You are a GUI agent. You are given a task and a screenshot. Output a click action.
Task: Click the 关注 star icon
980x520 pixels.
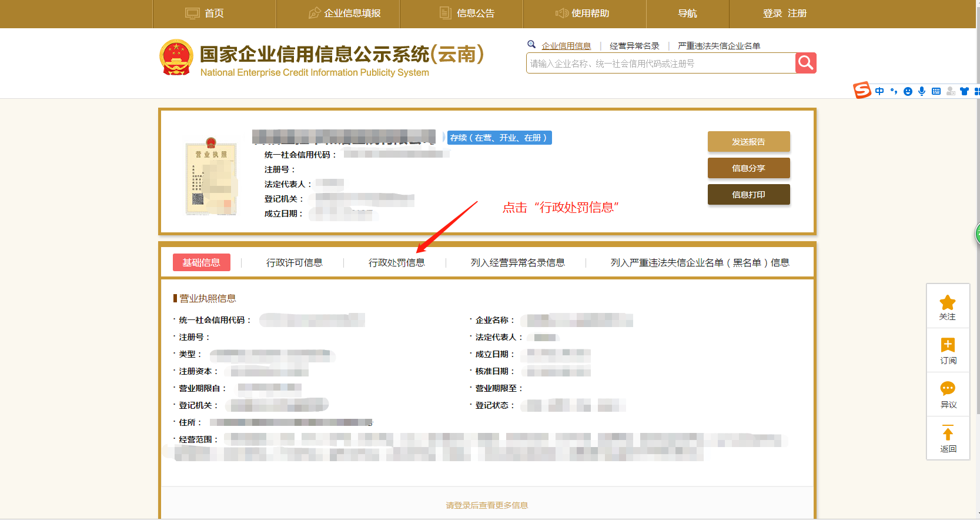point(948,303)
